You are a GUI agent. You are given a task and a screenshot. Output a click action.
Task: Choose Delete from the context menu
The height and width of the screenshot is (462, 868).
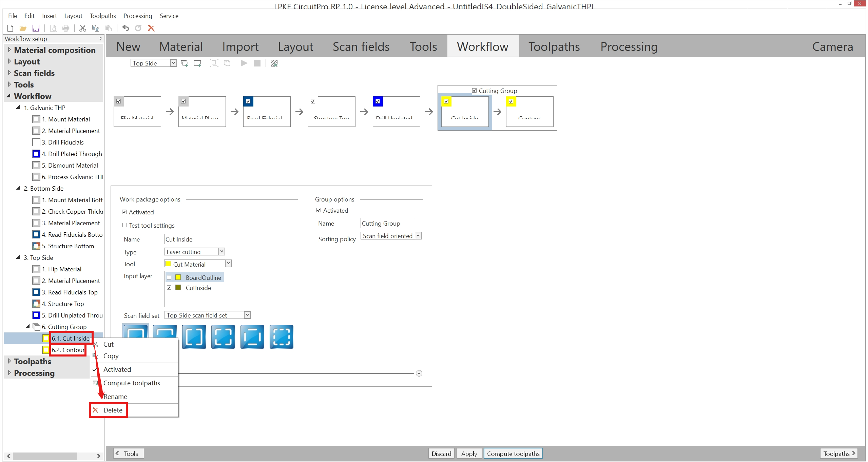tap(113, 410)
